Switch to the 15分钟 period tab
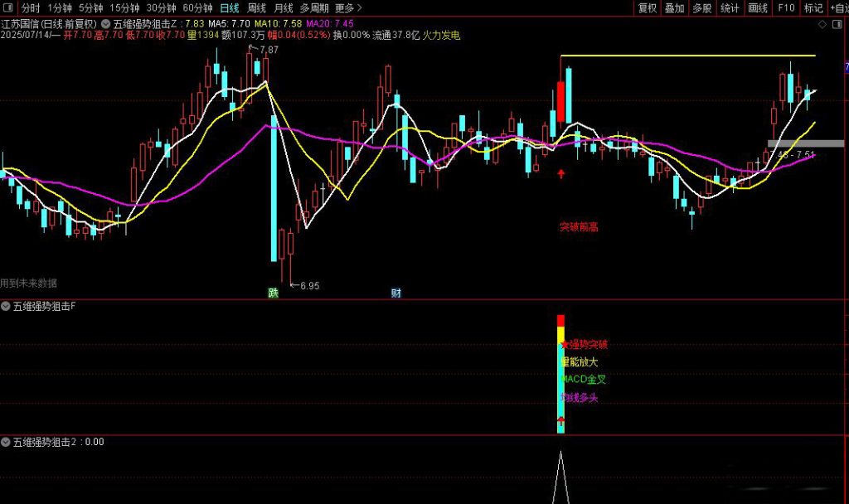The width and height of the screenshot is (849, 504). click(x=124, y=7)
